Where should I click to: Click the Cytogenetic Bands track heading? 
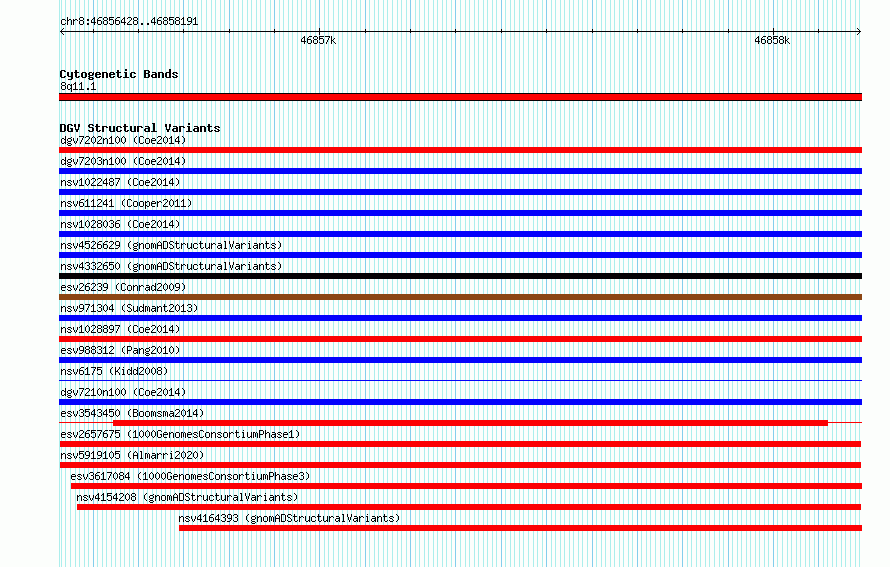(x=119, y=74)
